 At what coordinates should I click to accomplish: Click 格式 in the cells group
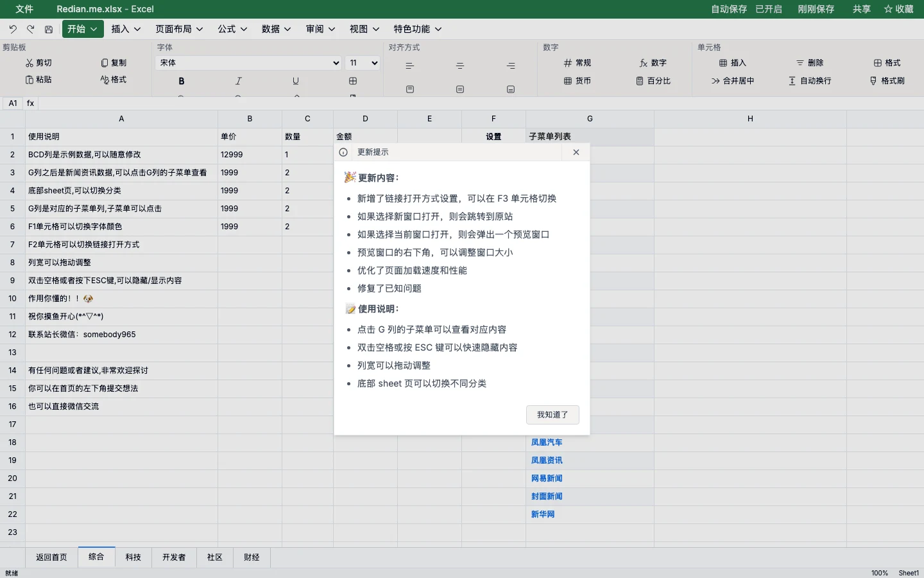[887, 63]
